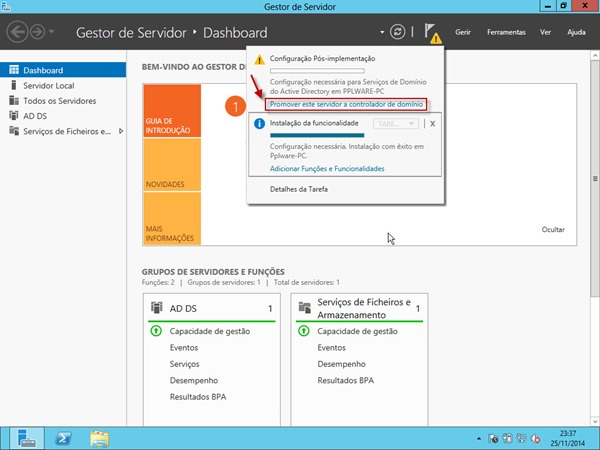Click Eventos under Serviços de Ficheiros tile
The image size is (600, 450).
(331, 347)
